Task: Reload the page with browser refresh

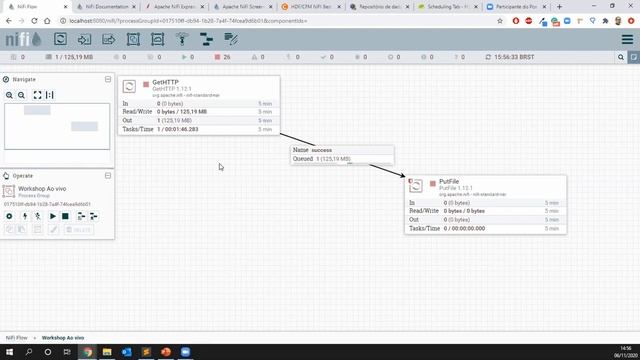Action: pyautogui.click(x=34, y=21)
